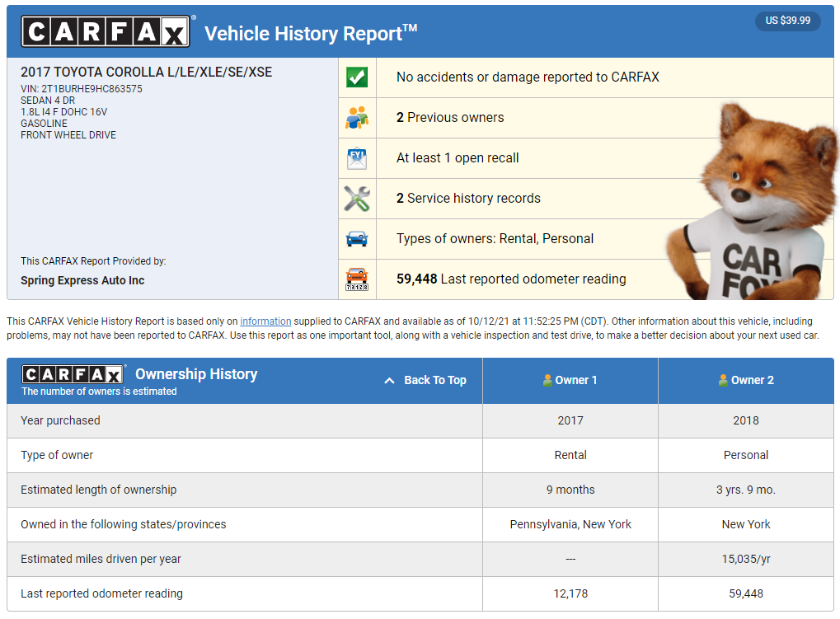Click the 59,448 cell under Owner 2

click(x=746, y=593)
